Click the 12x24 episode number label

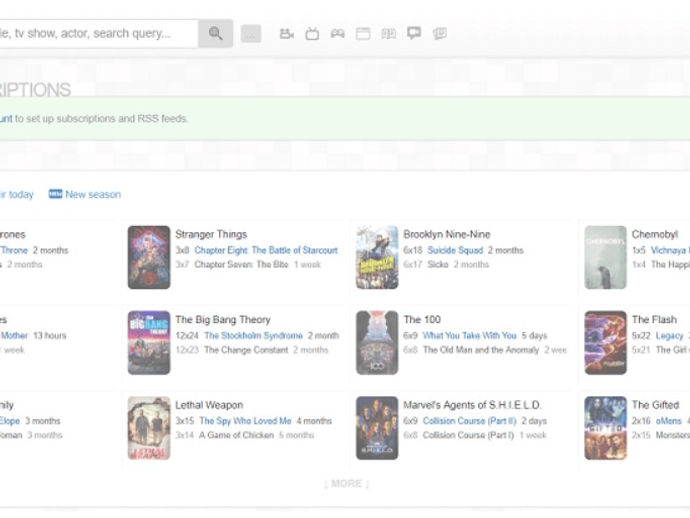point(187,336)
